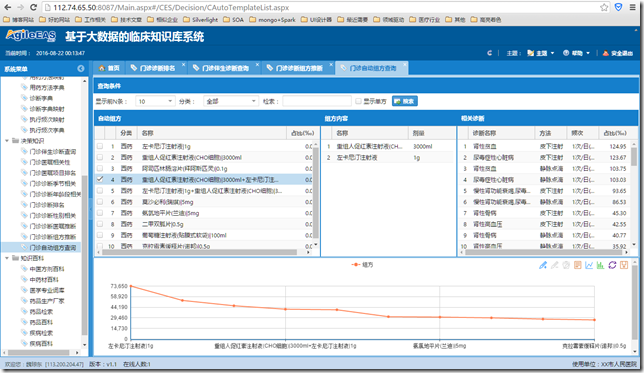Viewport: 644px width, 373px height.
Task: Check row 8 0.5g item checkbox
Action: [100, 224]
